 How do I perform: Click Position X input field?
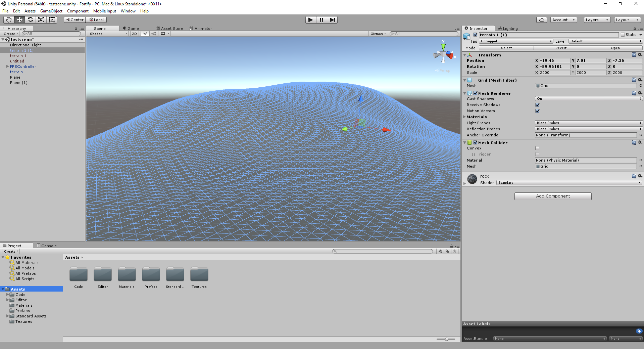click(x=554, y=61)
